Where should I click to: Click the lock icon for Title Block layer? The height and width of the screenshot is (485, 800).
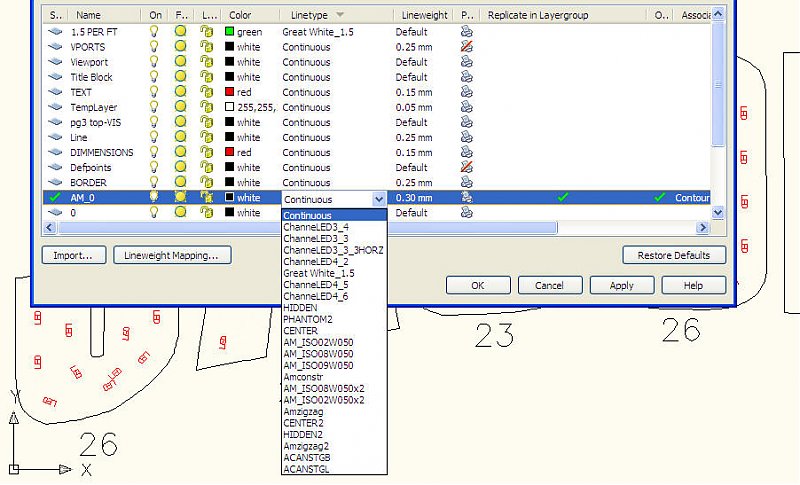point(206,77)
